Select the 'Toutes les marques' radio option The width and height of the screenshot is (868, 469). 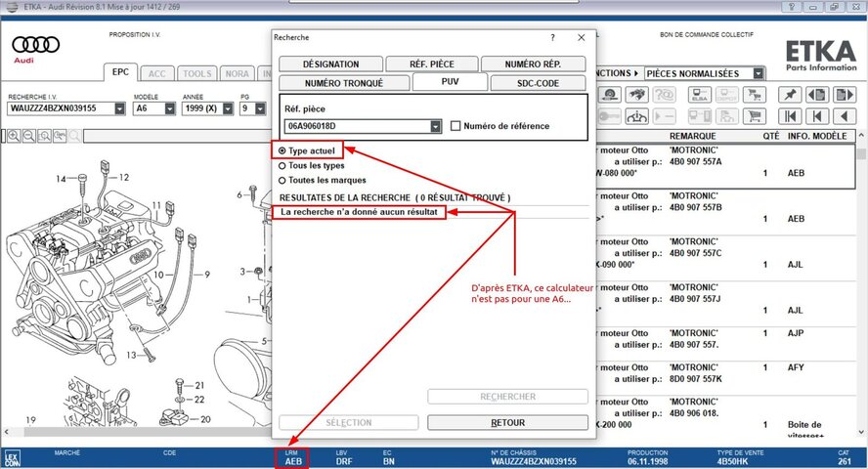coord(282,180)
